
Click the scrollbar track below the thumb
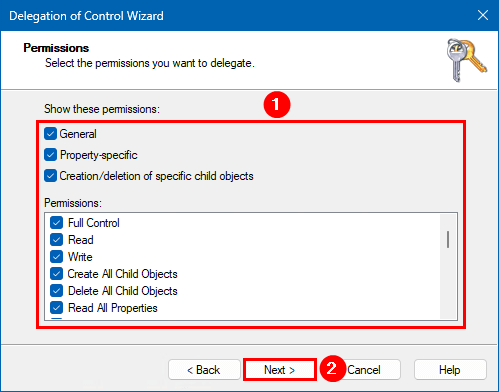click(448, 283)
